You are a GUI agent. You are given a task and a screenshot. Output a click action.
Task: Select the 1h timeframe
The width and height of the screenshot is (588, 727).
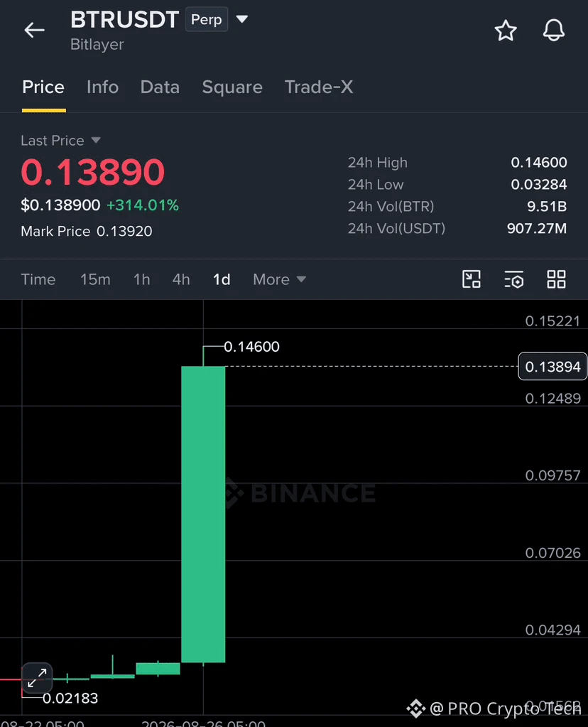[142, 279]
